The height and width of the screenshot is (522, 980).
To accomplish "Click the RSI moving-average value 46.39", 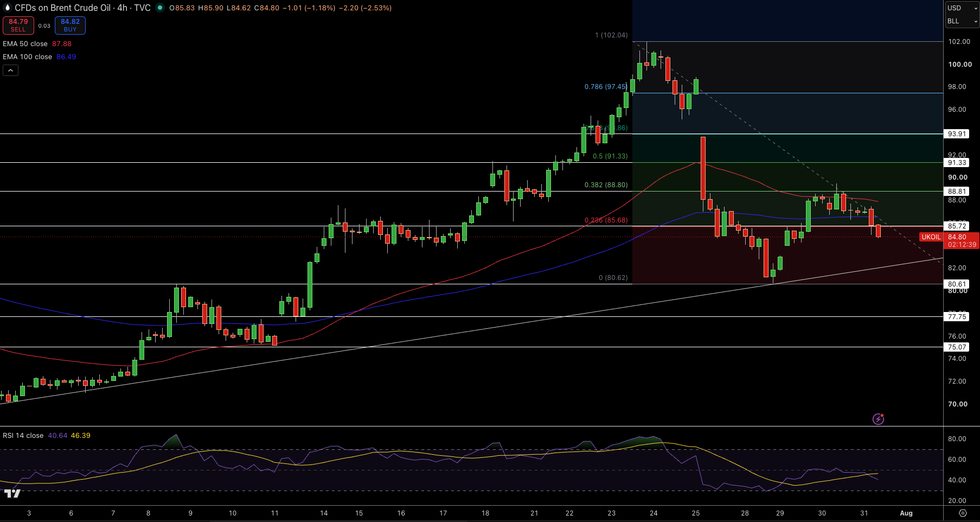I will 80,436.
